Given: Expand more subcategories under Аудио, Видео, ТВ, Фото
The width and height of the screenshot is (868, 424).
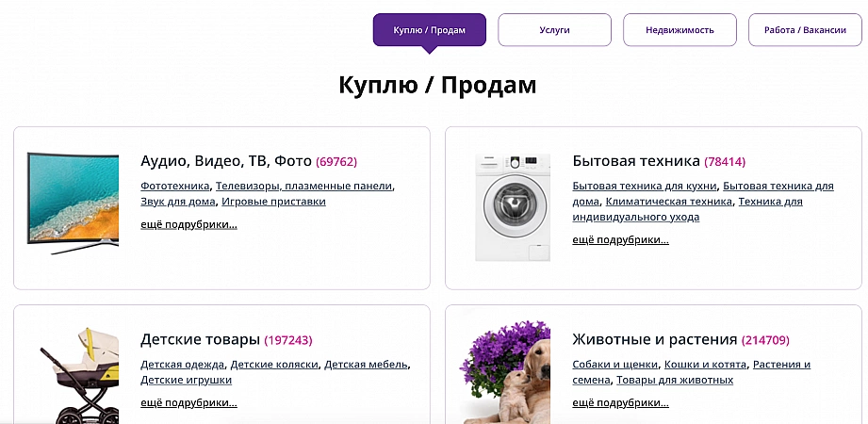Looking at the screenshot, I should (188, 224).
